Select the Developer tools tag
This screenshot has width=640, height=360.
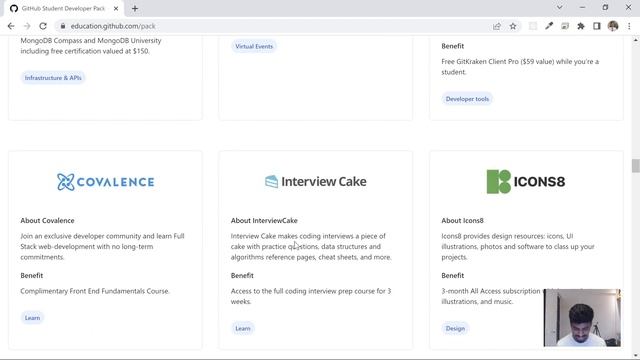pos(467,99)
